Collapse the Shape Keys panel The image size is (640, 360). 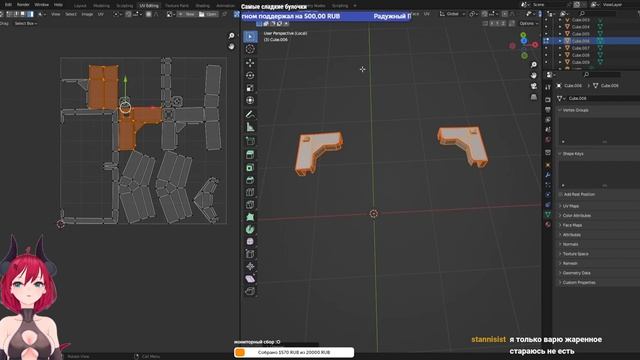tap(573, 154)
